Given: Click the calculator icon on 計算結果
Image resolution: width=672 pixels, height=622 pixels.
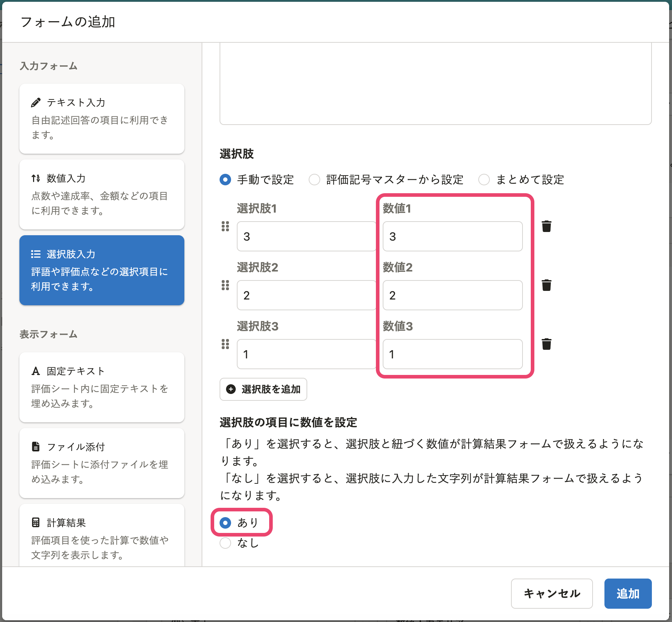Looking at the screenshot, I should click(36, 523).
